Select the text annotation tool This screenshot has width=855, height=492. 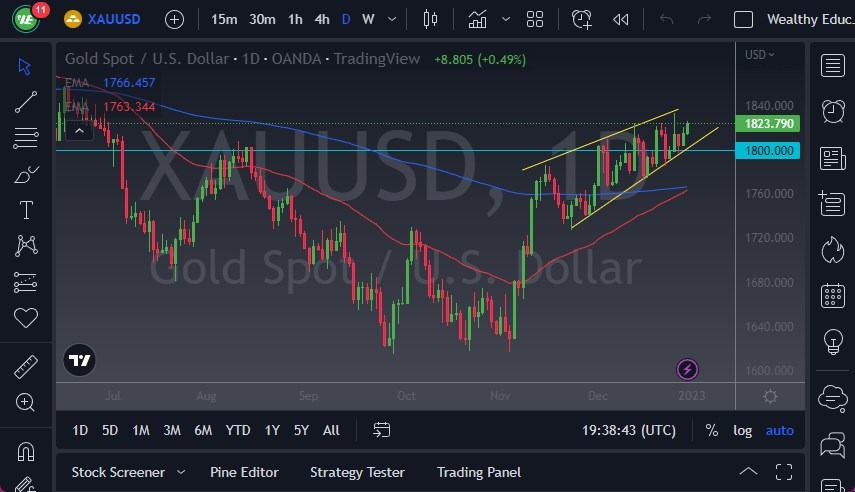tap(26, 210)
